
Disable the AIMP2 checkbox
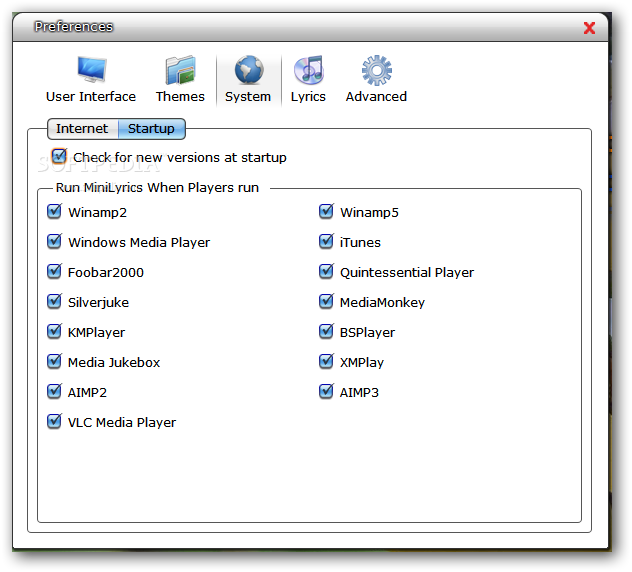pyautogui.click(x=54, y=391)
